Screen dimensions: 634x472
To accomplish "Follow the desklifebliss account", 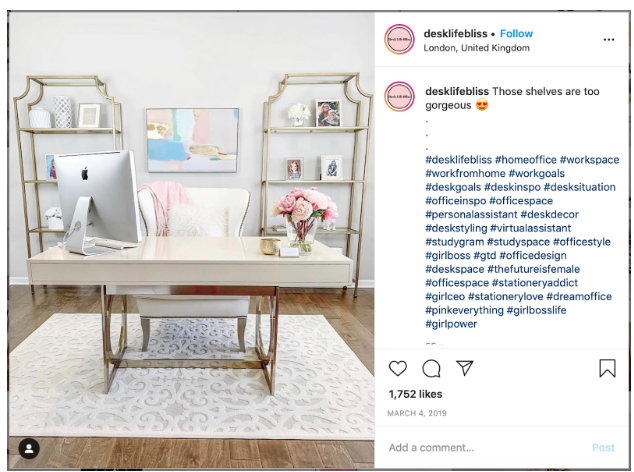I will pos(516,34).
